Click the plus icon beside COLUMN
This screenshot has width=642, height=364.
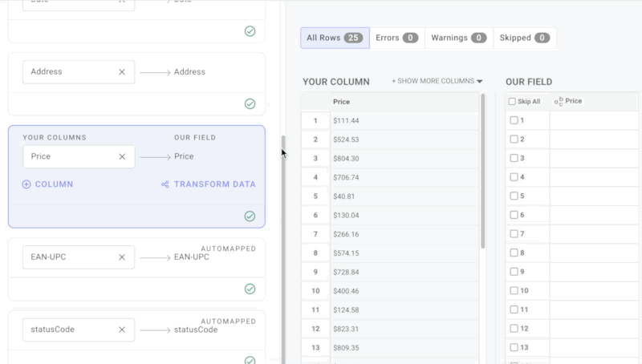[26, 184]
